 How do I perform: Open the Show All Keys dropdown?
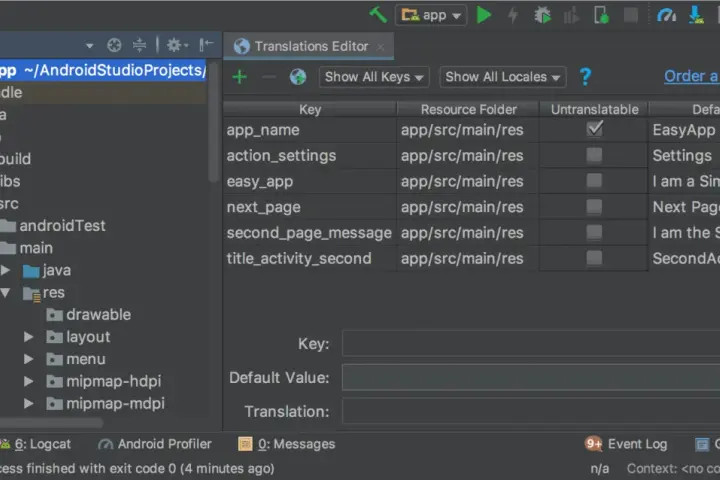tap(374, 77)
